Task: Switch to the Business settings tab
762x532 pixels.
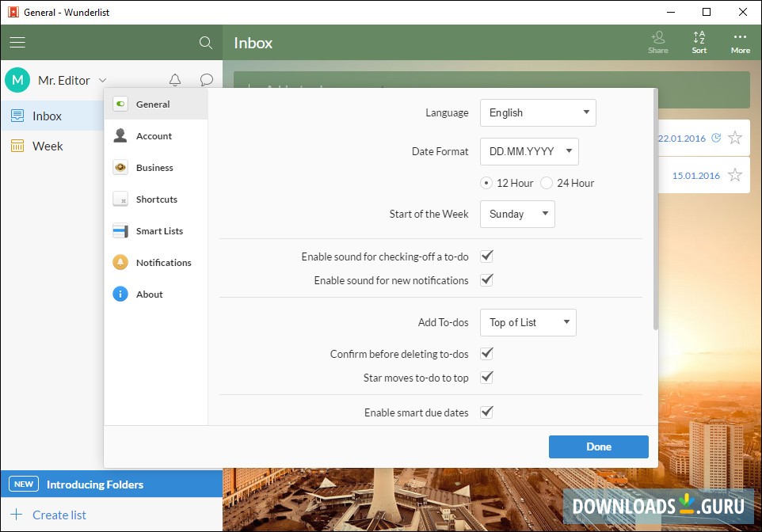Action: point(156,167)
